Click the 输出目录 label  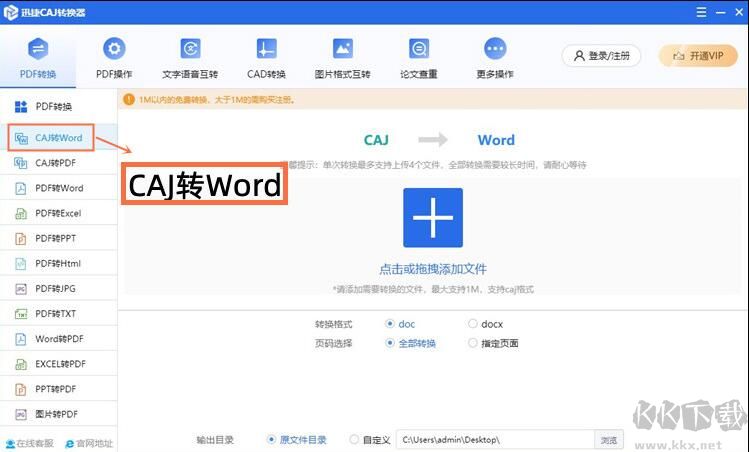(215, 440)
